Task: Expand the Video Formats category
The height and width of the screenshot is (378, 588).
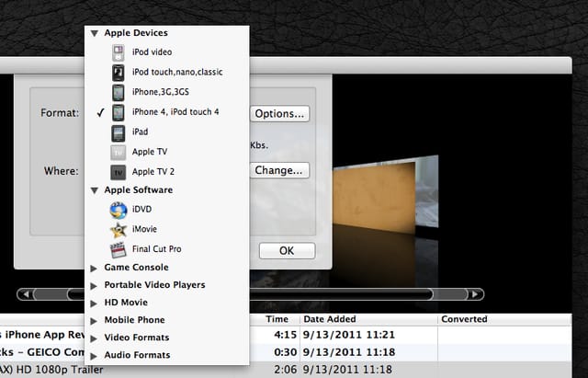Action: 94,338
